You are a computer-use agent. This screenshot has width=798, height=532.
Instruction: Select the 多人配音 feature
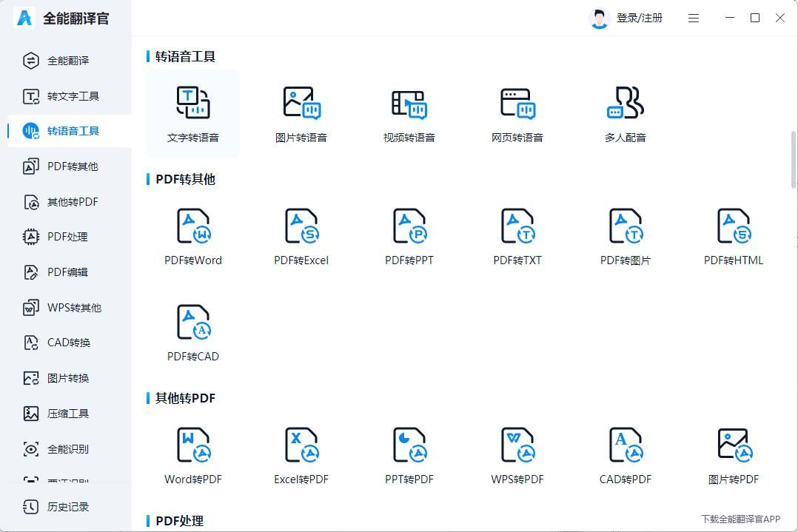[624, 112]
